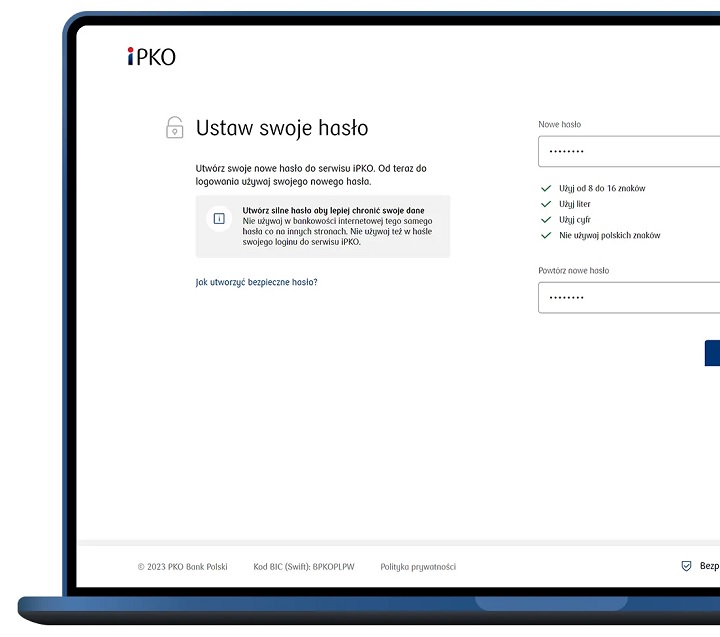Click the checkmark beside 'Użyj cyfr'
Viewport: 720px width, 637px height.
(x=546, y=220)
